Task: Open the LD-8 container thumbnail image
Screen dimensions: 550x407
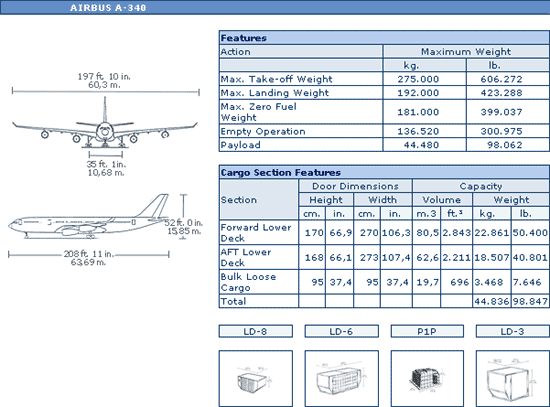Action: tap(256, 379)
